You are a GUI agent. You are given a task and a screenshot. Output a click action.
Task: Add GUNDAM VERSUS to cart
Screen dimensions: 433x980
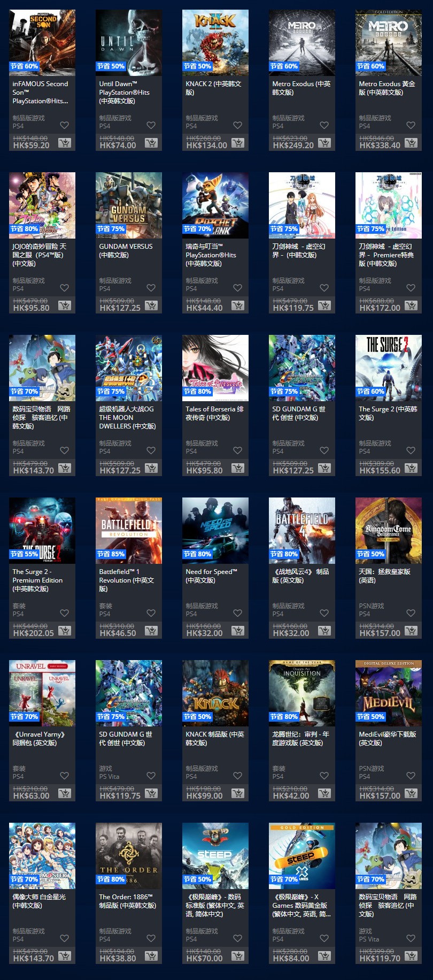pos(151,305)
